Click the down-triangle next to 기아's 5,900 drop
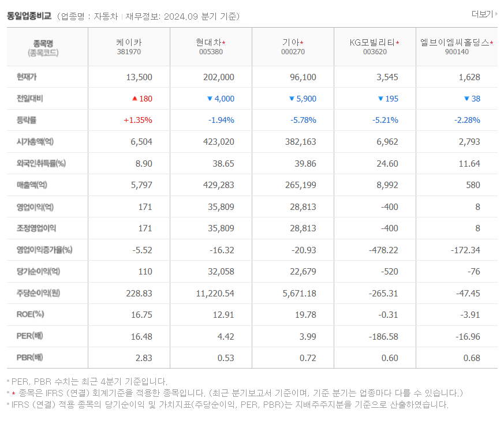The width and height of the screenshot is (504, 432). (x=291, y=99)
